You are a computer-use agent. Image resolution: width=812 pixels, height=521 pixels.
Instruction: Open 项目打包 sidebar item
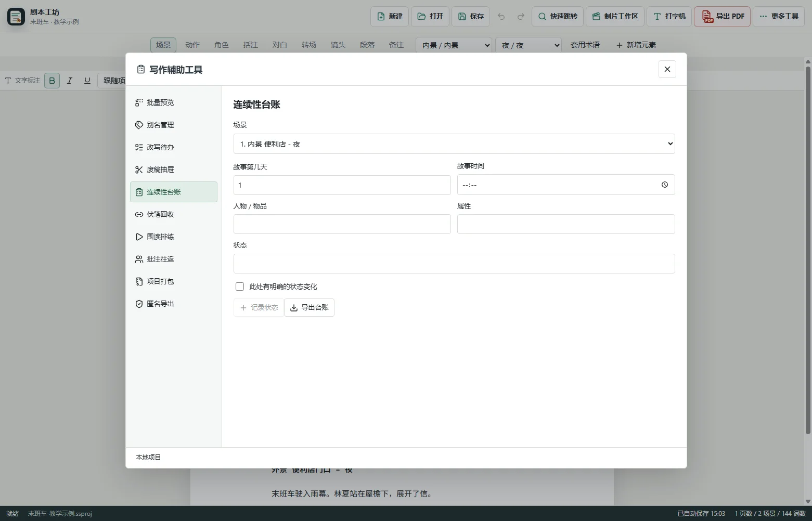point(173,281)
